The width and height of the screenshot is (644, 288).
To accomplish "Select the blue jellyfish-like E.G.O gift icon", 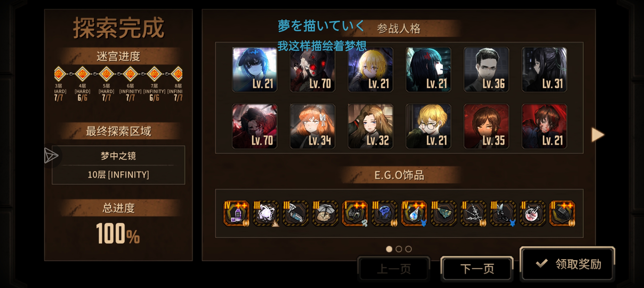I will [384, 213].
